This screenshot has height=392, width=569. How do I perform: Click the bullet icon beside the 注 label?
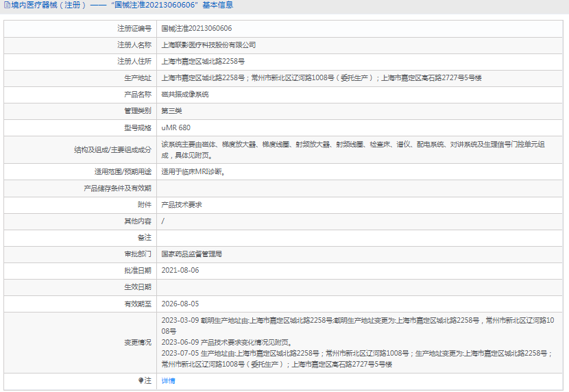[x=141, y=380]
